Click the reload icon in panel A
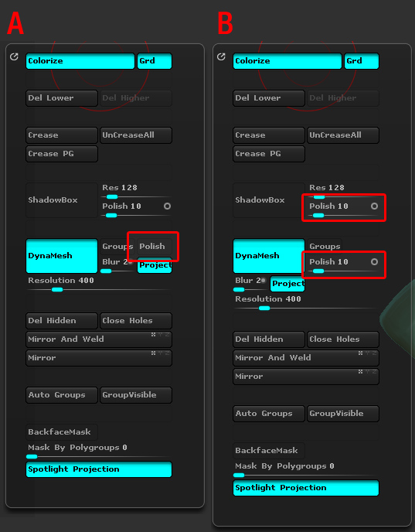This screenshot has width=415, height=532. pyautogui.click(x=14, y=56)
